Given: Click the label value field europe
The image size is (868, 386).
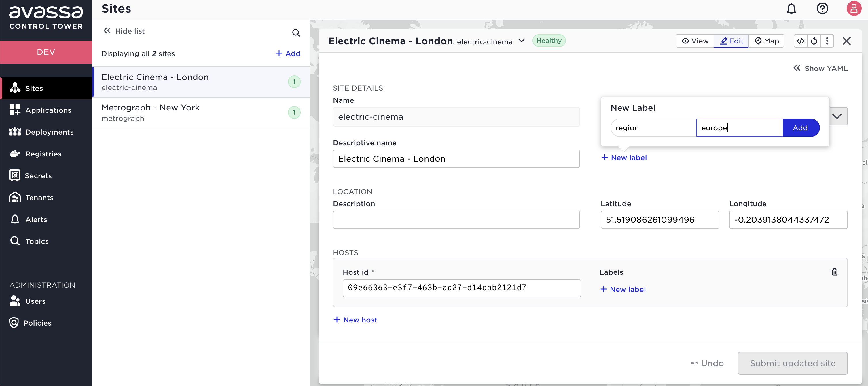Looking at the screenshot, I should [739, 128].
